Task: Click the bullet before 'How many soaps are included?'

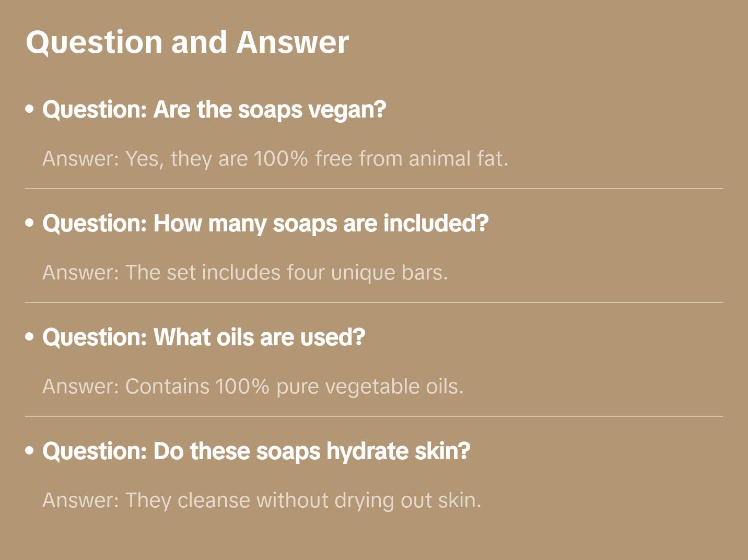Action: (30, 223)
